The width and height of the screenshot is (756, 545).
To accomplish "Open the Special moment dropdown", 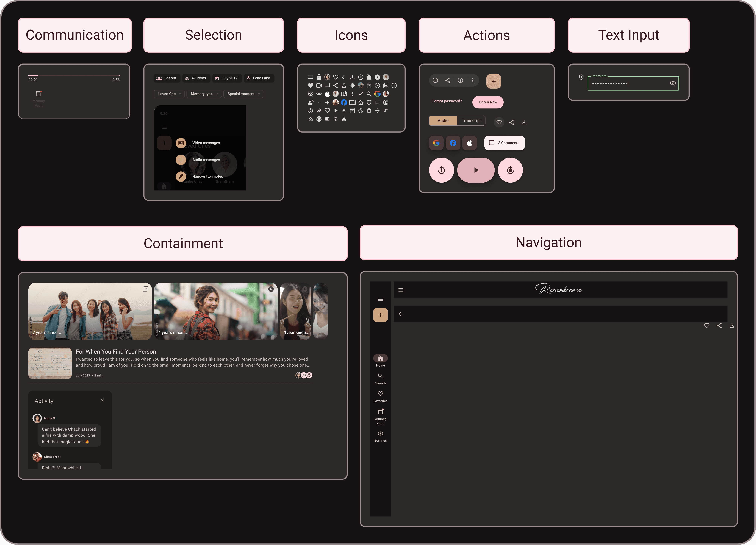I will pyautogui.click(x=243, y=94).
